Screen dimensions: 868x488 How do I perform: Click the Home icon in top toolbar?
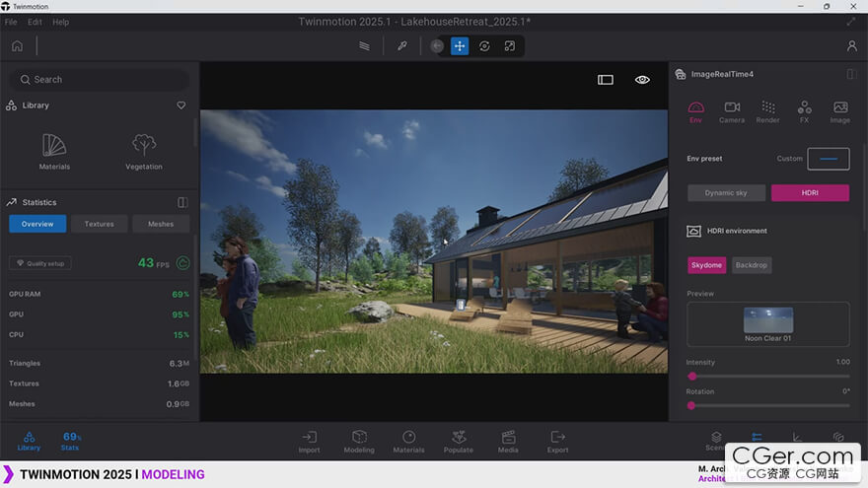coord(17,46)
